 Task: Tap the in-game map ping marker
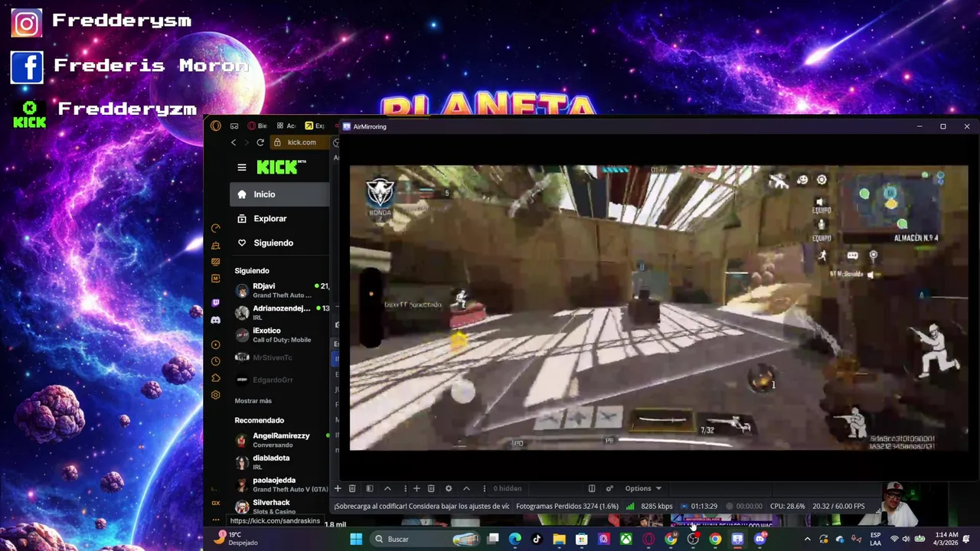[x=873, y=256]
